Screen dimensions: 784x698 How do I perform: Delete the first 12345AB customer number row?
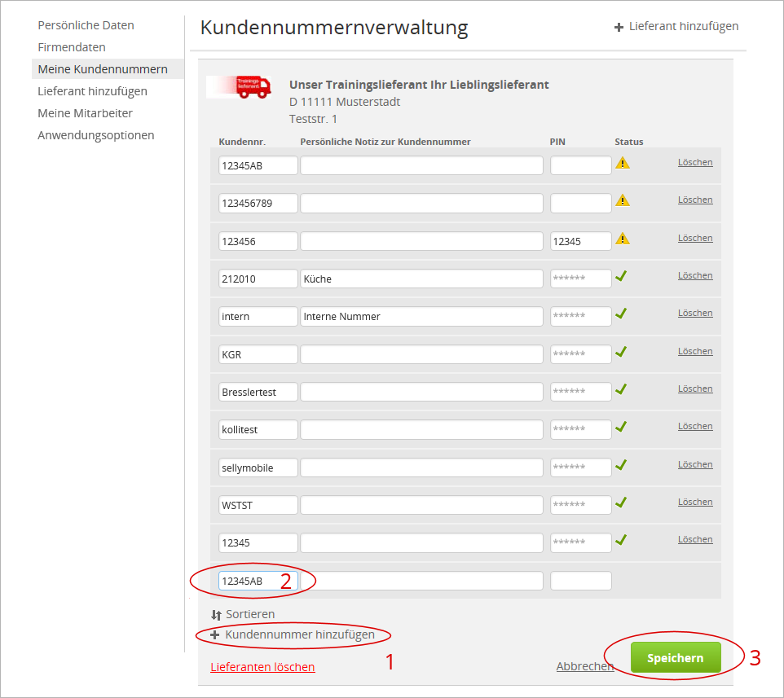pos(695,162)
